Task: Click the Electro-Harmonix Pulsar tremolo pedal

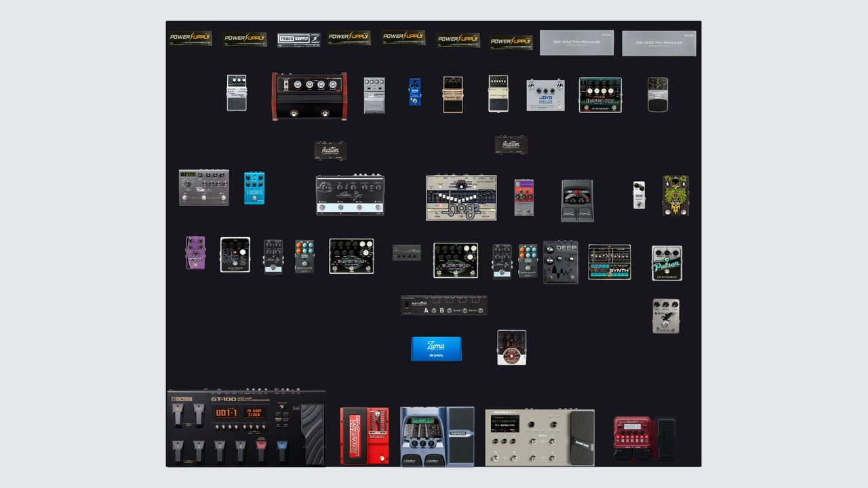Action: point(667,263)
